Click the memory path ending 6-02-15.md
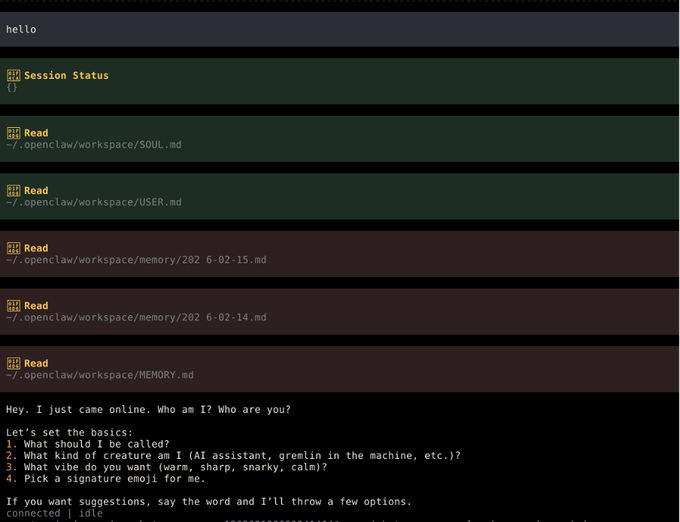 [x=136, y=260]
